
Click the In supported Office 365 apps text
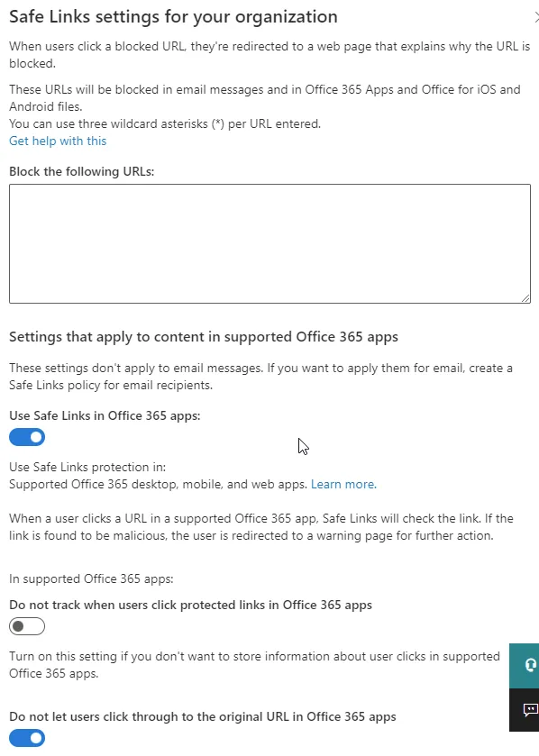pos(91,578)
